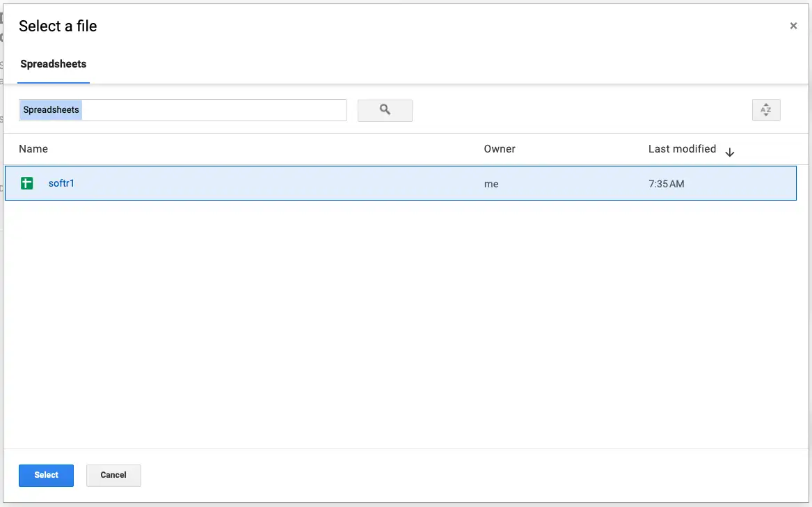This screenshot has height=507, width=812.
Task: Click the magnifier search button
Action: [385, 111]
